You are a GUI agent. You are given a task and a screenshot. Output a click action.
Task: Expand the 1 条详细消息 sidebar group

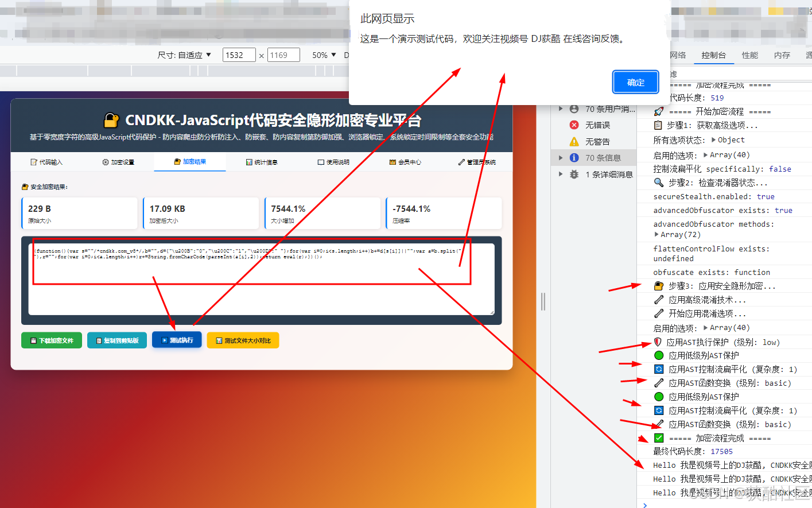(561, 174)
